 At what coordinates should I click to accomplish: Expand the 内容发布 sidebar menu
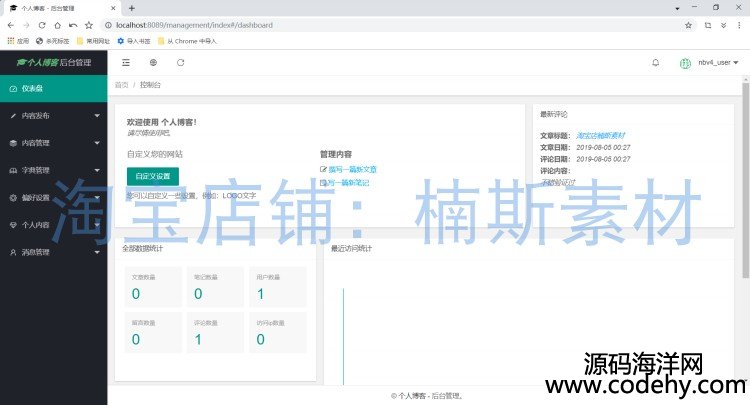(x=54, y=116)
